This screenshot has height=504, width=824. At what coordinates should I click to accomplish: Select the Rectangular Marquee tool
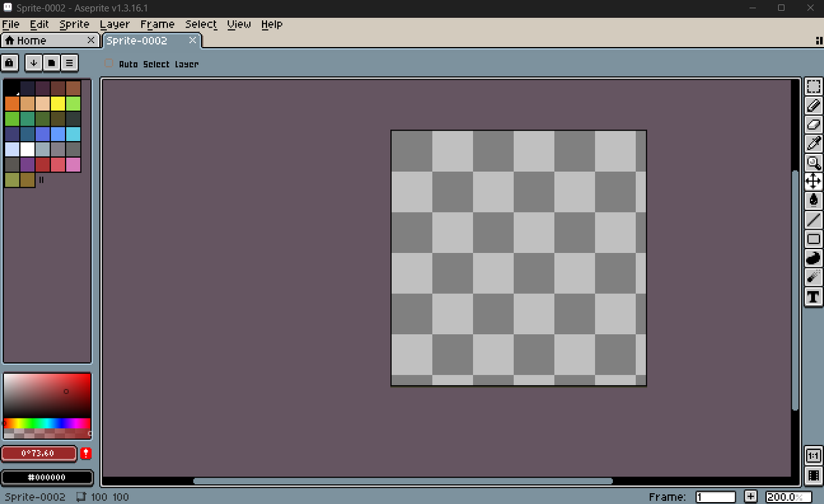pyautogui.click(x=814, y=86)
